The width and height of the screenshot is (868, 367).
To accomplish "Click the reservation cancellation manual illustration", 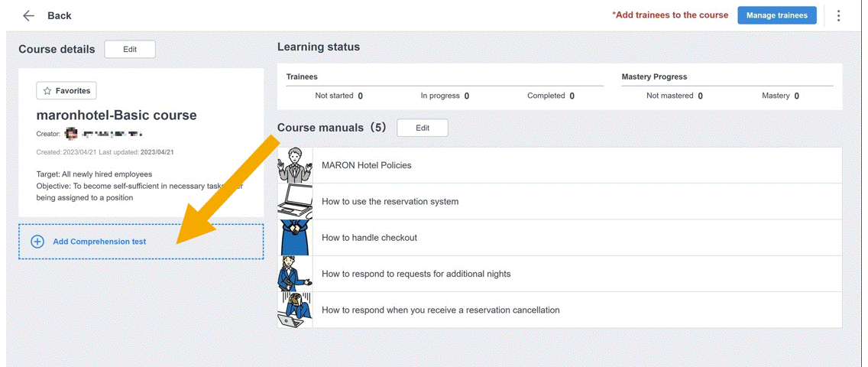I will point(295,310).
